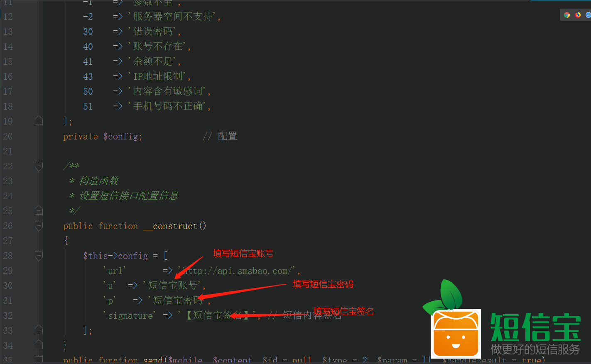Open file preview in Safari browser
Screen dimensions: 591x364
588,15
